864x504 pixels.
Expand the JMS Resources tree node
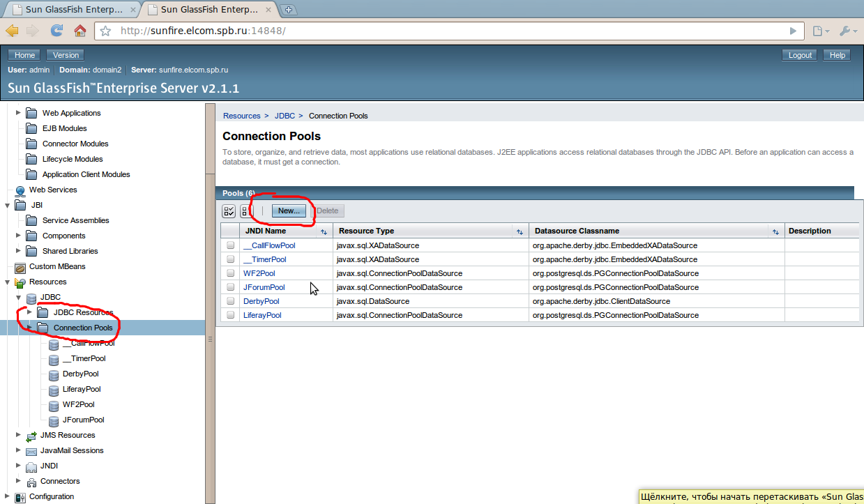pos(19,435)
